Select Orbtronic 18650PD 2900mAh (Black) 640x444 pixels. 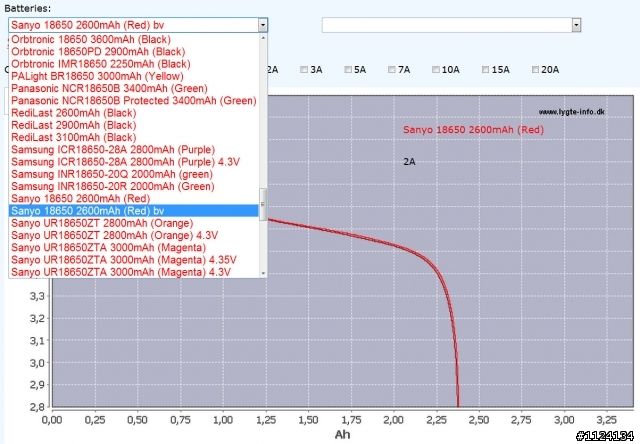coord(133,52)
